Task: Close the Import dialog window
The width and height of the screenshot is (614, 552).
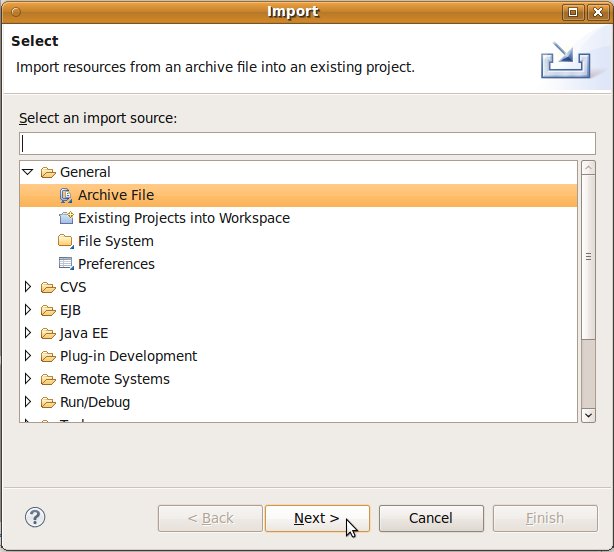Action: click(597, 12)
